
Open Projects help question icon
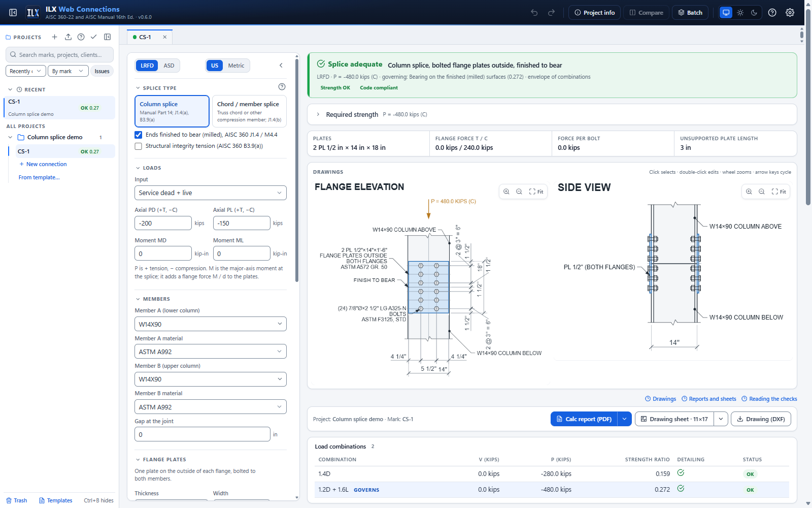tap(81, 37)
